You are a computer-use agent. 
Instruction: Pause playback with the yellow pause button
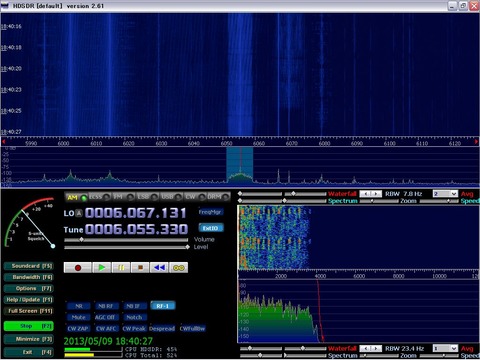(121, 268)
